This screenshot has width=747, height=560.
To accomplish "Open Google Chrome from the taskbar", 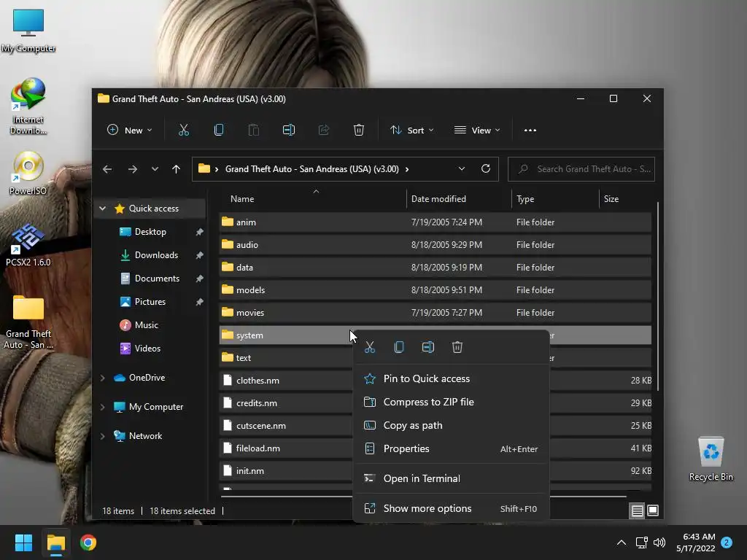I will pyautogui.click(x=88, y=542).
